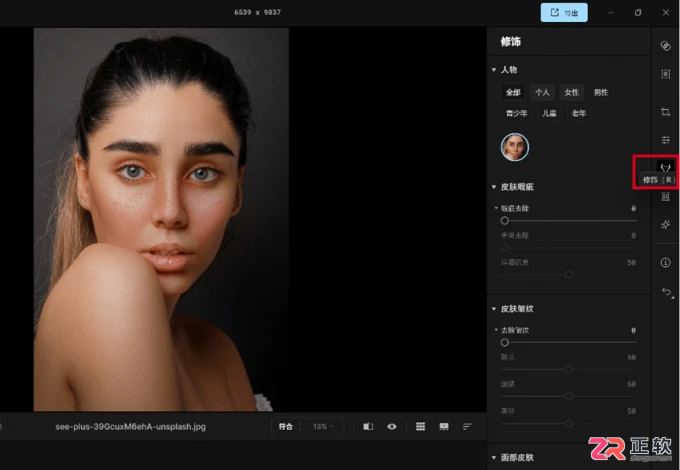
Task: Click the 0 value beside 去除皱纹
Action: pyautogui.click(x=633, y=330)
